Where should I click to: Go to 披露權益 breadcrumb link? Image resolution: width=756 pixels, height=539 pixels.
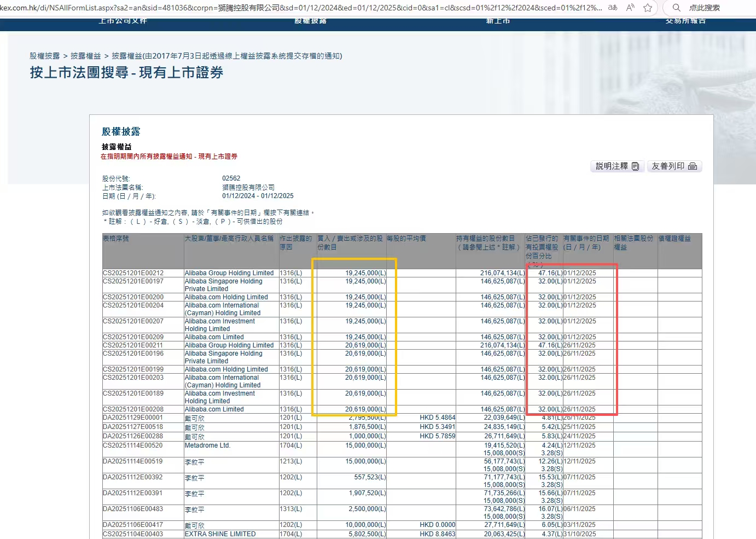(86, 56)
